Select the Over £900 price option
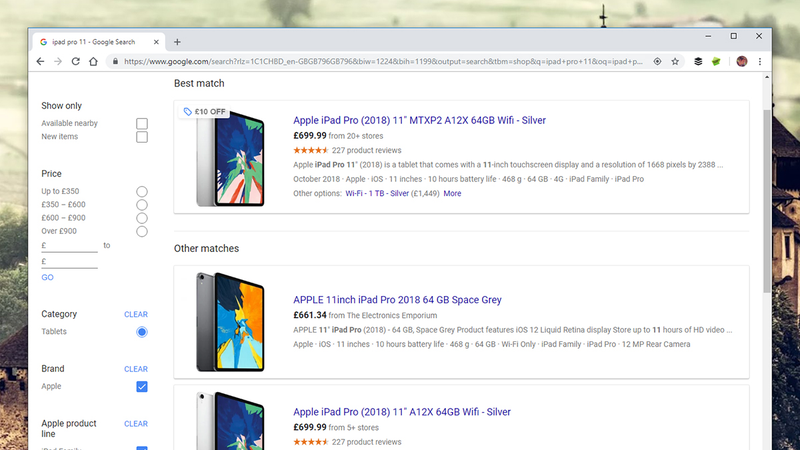The height and width of the screenshot is (450, 800). tap(142, 231)
